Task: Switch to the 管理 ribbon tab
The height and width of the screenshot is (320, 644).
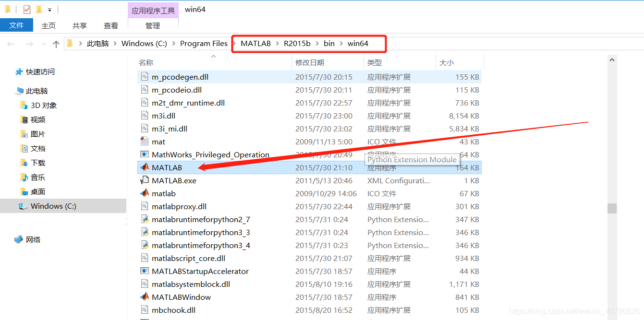Action: pyautogui.click(x=153, y=25)
